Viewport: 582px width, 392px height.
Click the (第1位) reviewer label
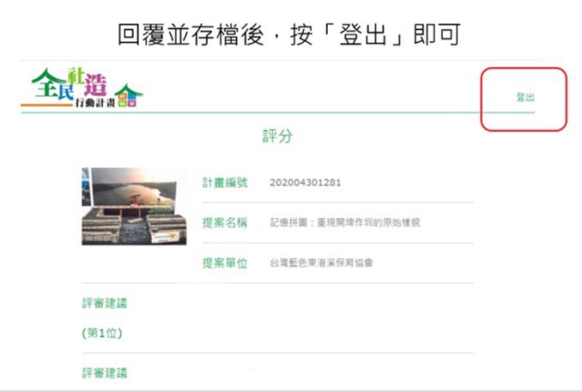pos(101,333)
